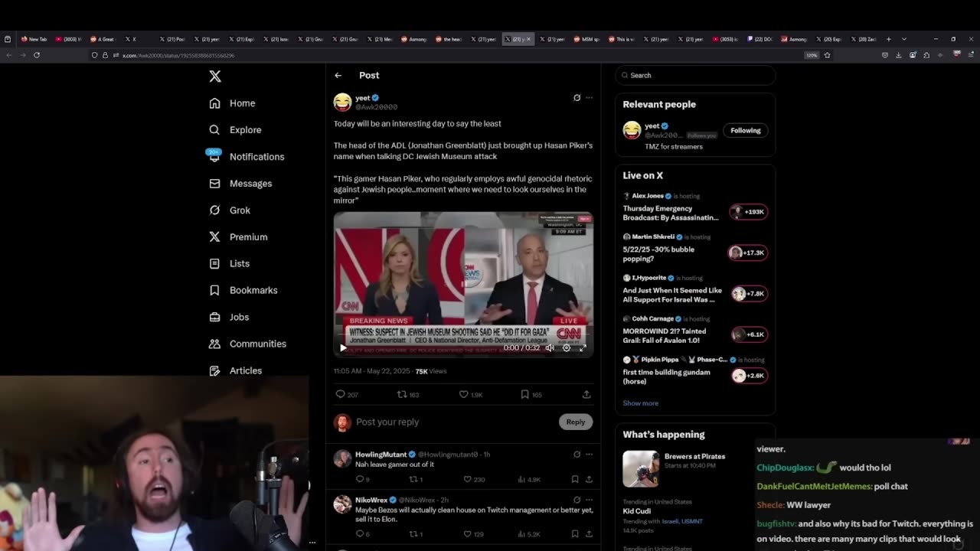Open Alex Jones live broadcast listeners badge
Screen dimensions: 980x551
click(748, 212)
